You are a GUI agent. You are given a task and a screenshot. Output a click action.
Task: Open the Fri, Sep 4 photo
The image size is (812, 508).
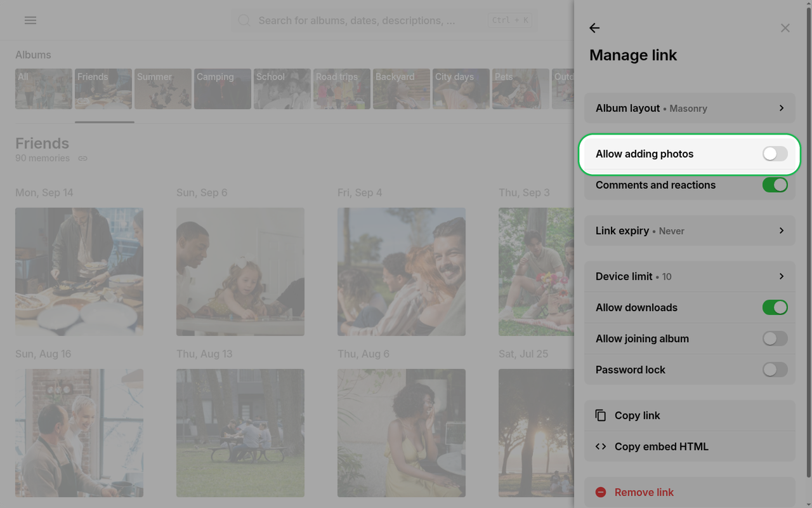click(402, 272)
